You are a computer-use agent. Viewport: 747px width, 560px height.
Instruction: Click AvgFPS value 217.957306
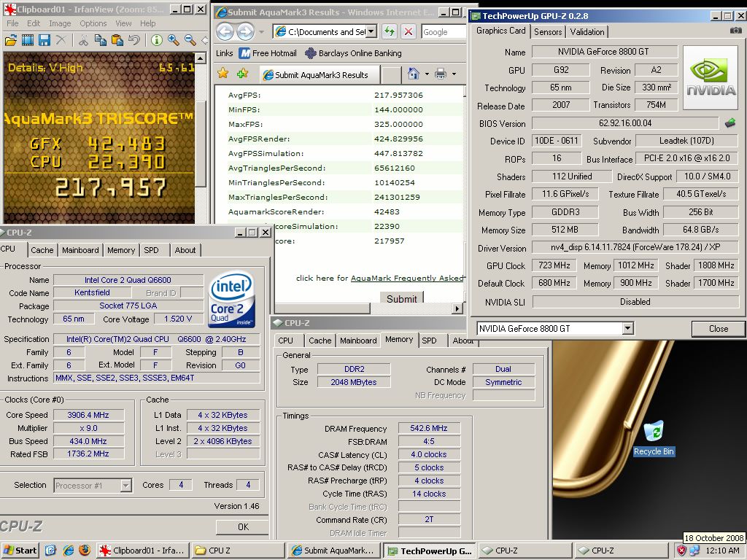tap(398, 95)
